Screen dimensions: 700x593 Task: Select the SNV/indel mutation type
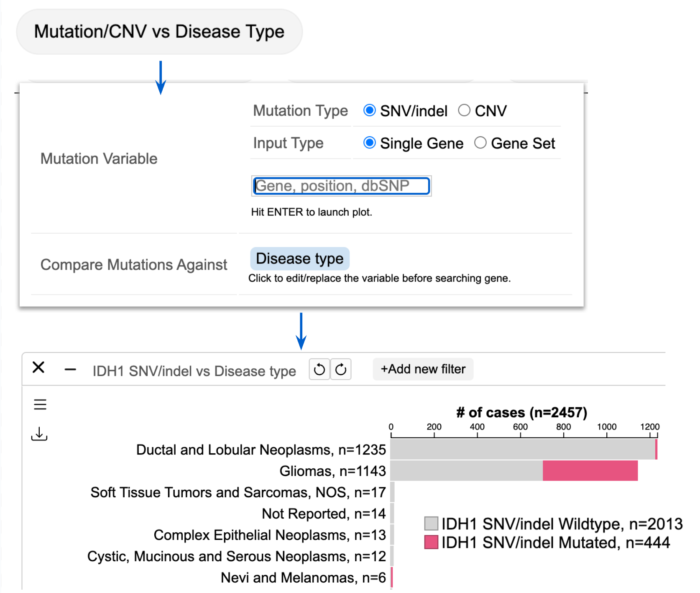click(x=370, y=110)
